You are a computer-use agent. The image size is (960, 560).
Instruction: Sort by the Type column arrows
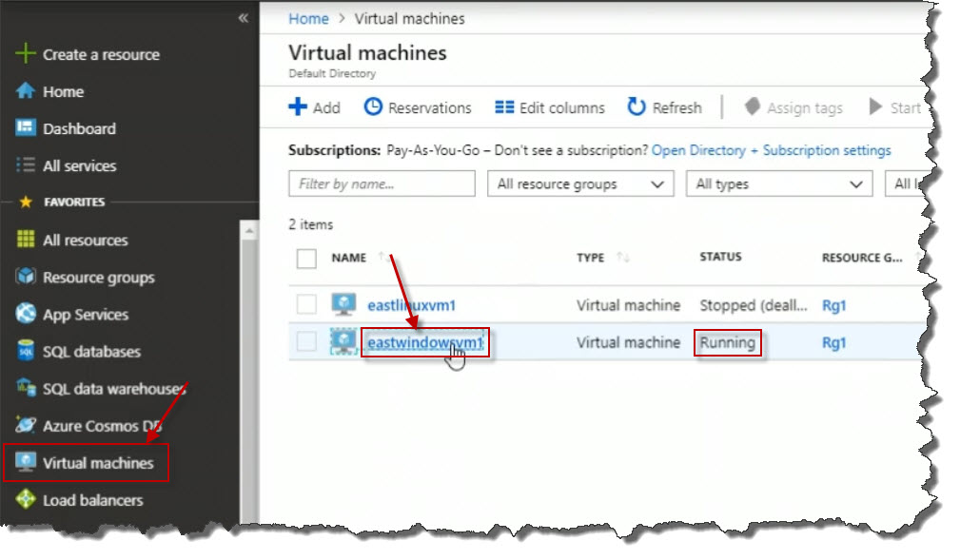tap(622, 257)
